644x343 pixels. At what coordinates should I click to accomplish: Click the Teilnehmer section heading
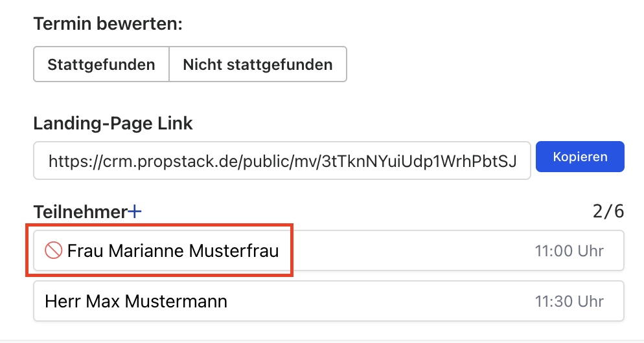tap(80, 212)
